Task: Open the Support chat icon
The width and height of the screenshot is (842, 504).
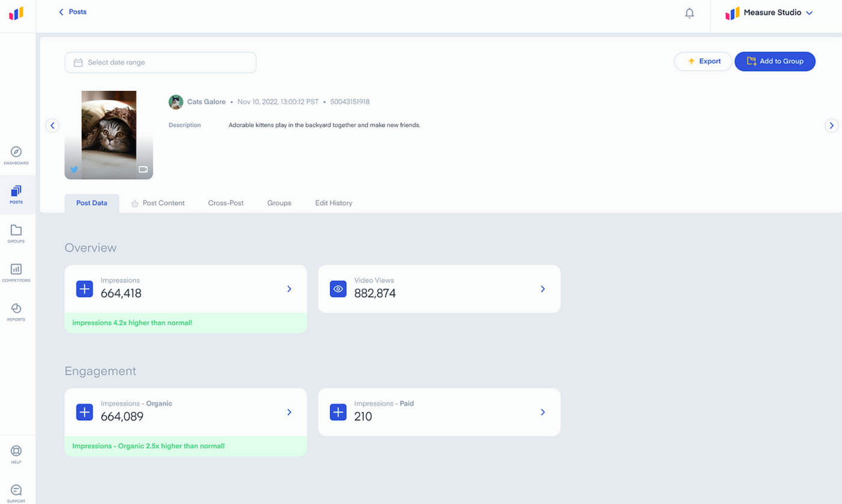Action: (x=16, y=490)
